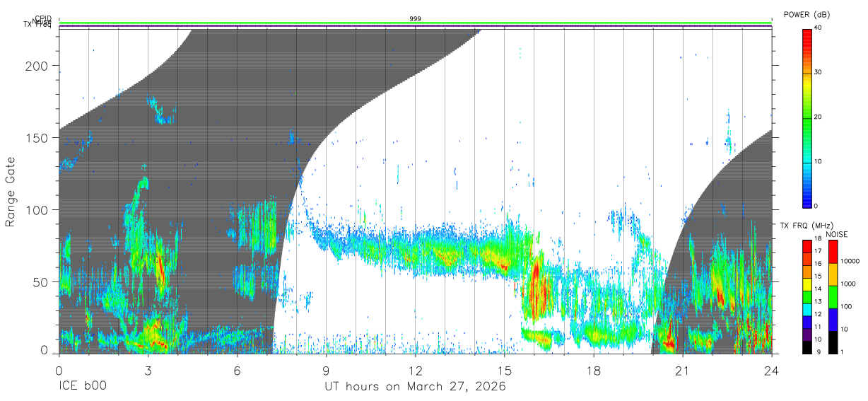Click the NOISE legend title
The width and height of the screenshot is (868, 401).
point(836,234)
